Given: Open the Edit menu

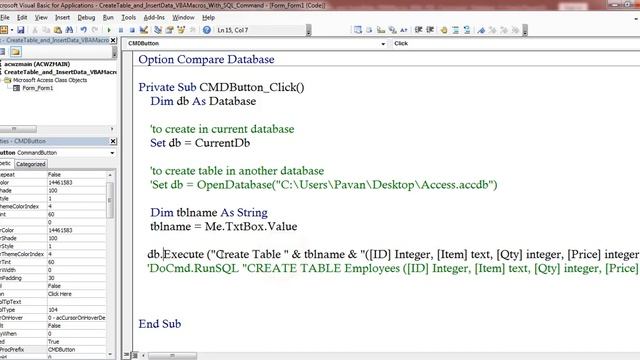Looking at the screenshot, I should tap(22, 18).
